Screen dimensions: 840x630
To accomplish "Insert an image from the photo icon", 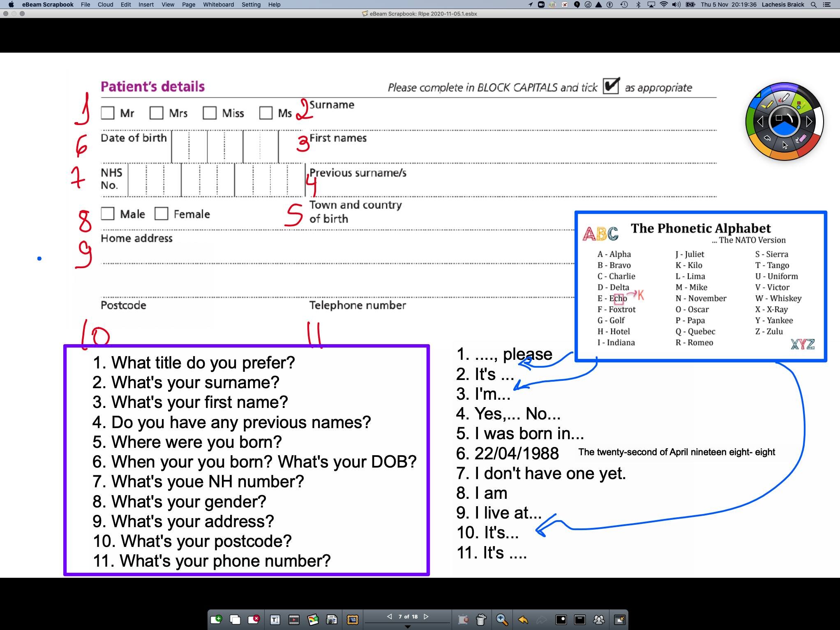I will point(313,619).
